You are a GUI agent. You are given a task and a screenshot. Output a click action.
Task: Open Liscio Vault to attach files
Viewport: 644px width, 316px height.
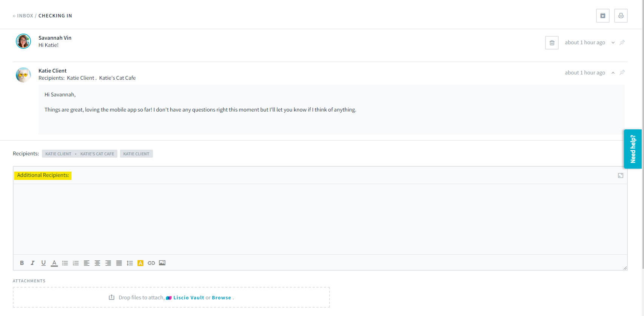[189, 298]
